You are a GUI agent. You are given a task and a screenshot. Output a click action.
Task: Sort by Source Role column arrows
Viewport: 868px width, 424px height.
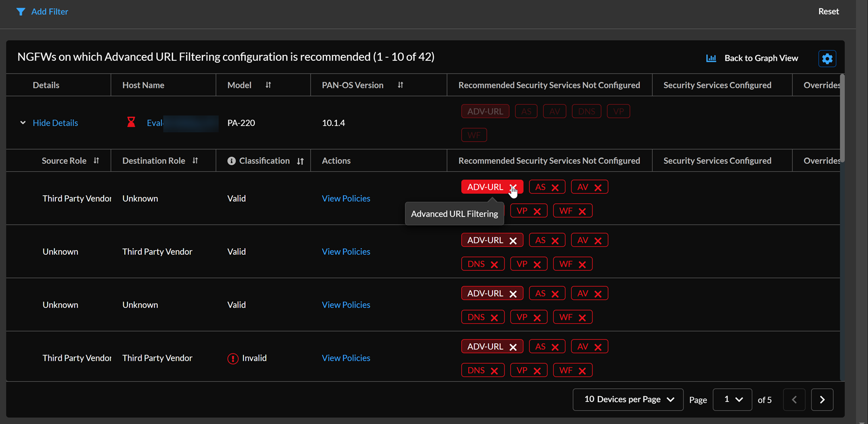(x=97, y=160)
